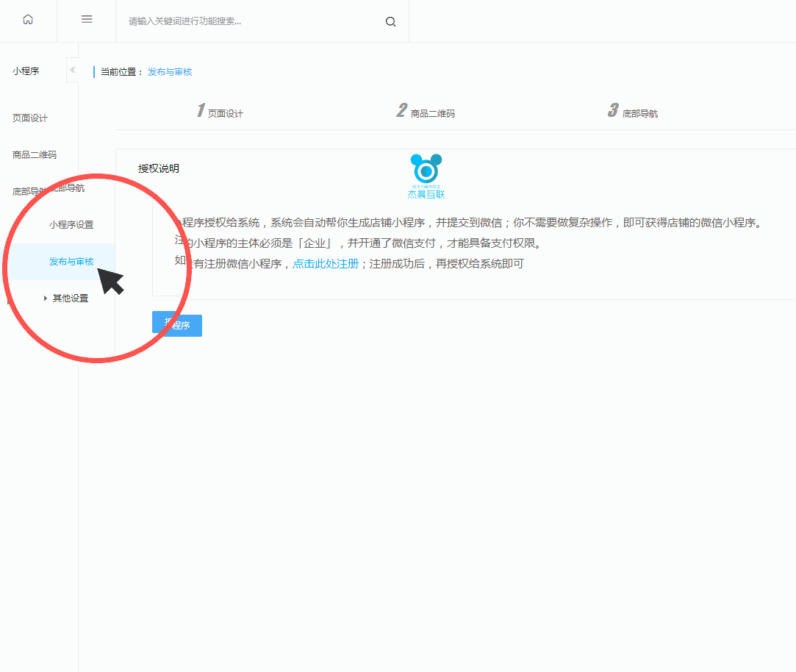
Task: Select 小程序 in the left sidebar
Action: (x=26, y=71)
